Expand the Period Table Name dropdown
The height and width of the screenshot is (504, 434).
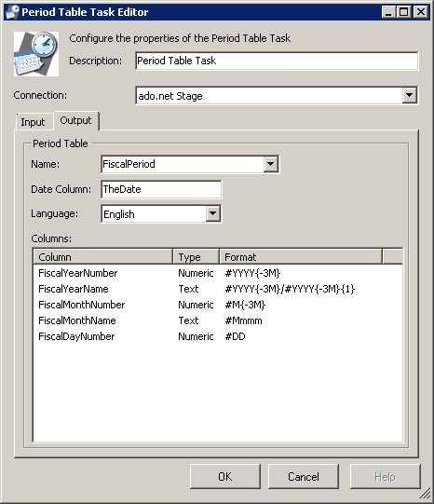coord(270,164)
